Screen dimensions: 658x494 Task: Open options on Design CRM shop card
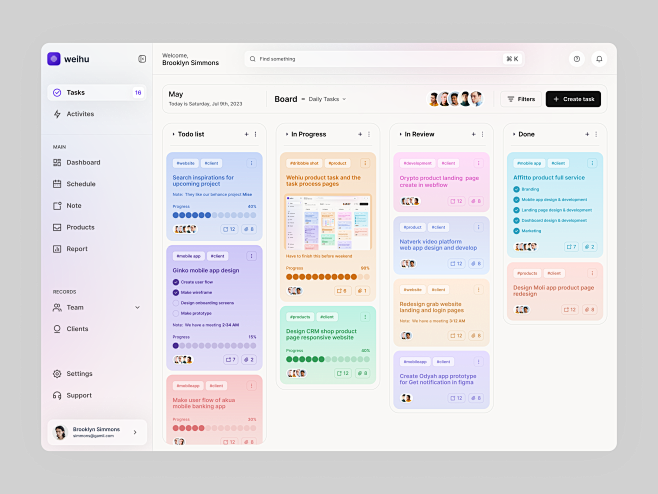click(x=365, y=317)
